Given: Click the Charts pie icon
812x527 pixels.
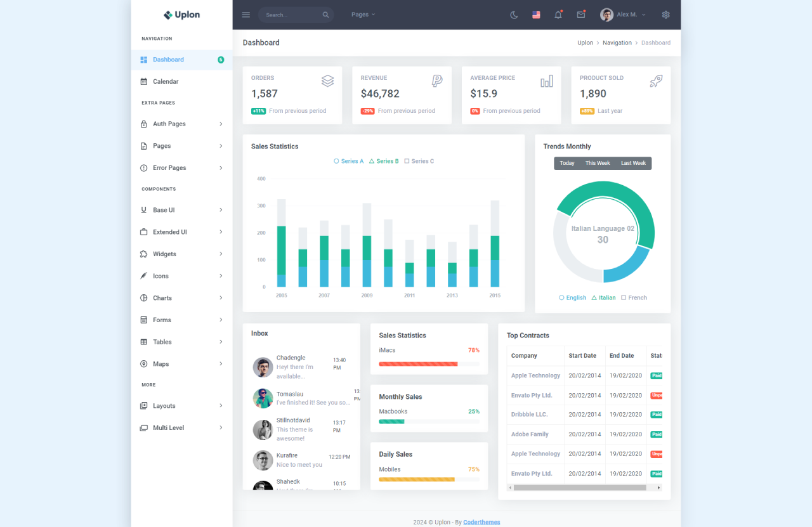Looking at the screenshot, I should (144, 298).
